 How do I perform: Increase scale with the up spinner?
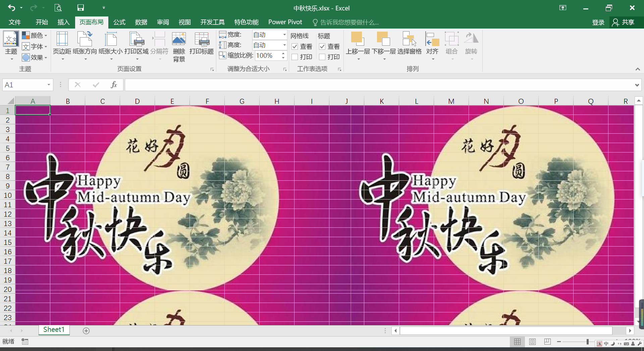pos(283,53)
